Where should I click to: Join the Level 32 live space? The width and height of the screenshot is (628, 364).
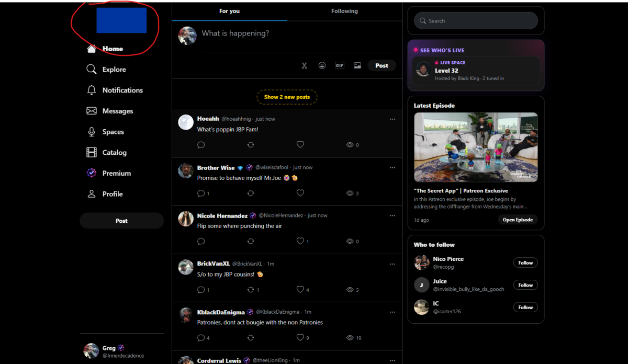(x=476, y=71)
